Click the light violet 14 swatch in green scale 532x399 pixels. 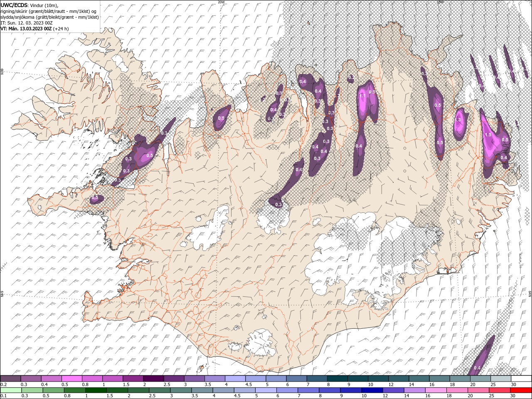point(414,390)
